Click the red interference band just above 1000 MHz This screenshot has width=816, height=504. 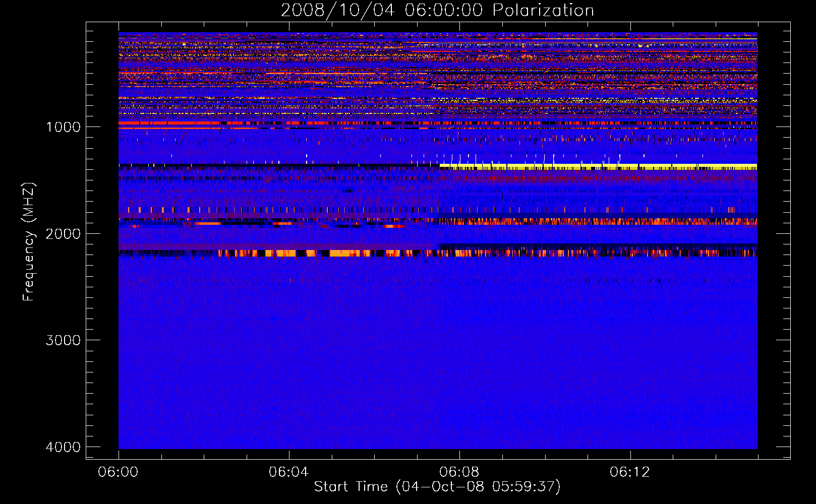coord(438,122)
